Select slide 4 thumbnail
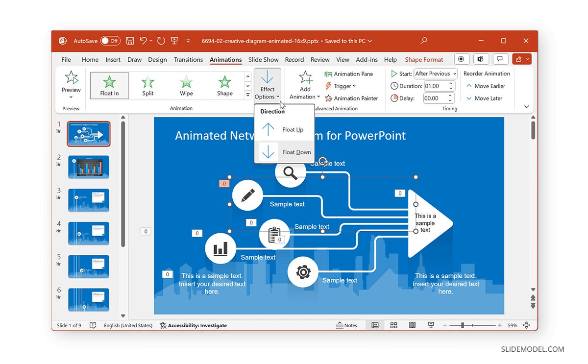 [x=89, y=234]
